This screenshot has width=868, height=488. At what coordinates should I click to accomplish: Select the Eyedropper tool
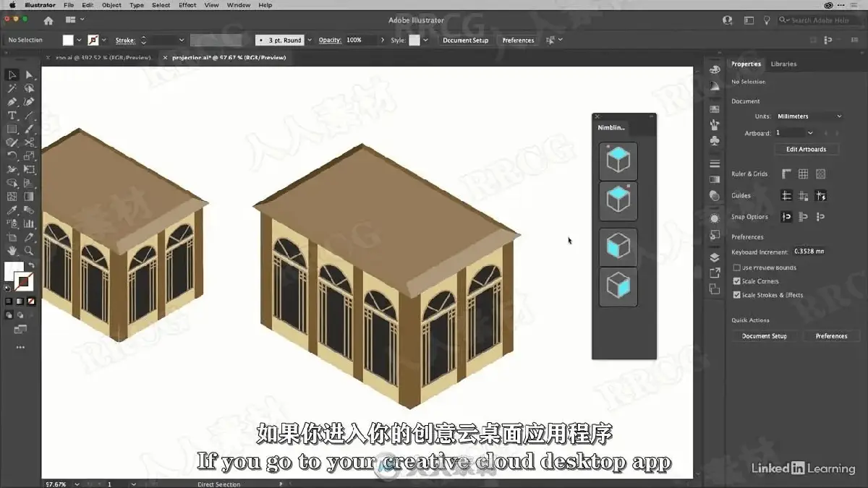[x=12, y=210]
